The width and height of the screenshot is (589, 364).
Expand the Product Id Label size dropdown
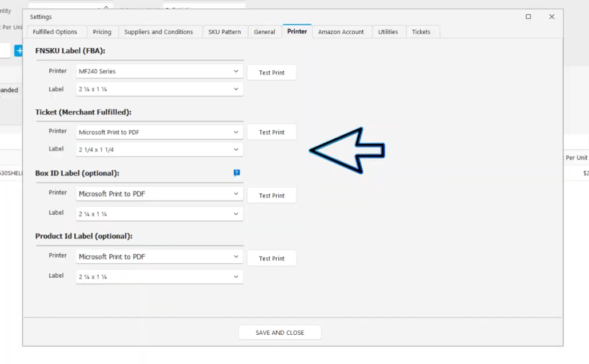159,277
